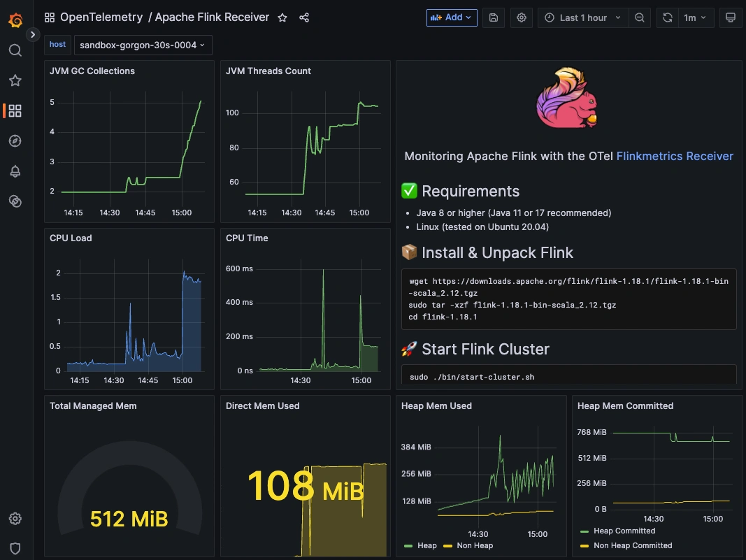This screenshot has width=746, height=560.
Task: Expand the sidebar with arrow button
Action: pos(32,34)
